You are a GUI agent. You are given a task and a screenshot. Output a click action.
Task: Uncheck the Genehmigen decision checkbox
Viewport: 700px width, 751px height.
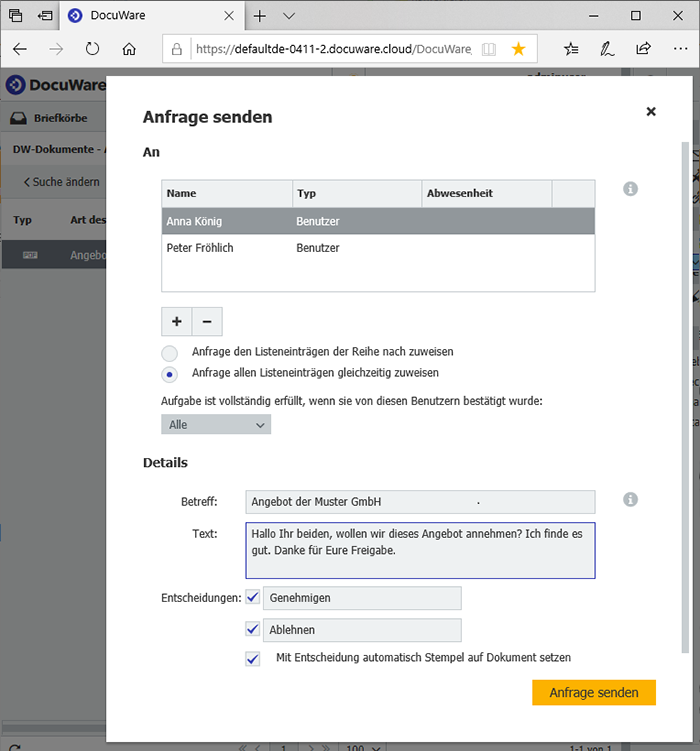252,597
